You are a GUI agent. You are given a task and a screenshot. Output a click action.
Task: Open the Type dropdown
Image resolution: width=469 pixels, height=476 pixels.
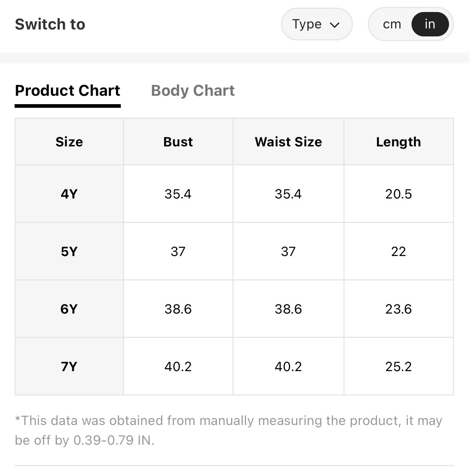tap(317, 24)
